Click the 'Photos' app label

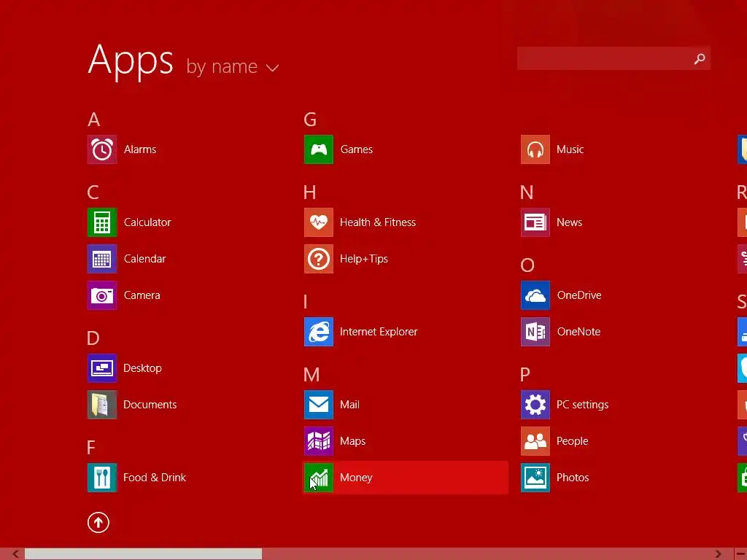pos(573,478)
